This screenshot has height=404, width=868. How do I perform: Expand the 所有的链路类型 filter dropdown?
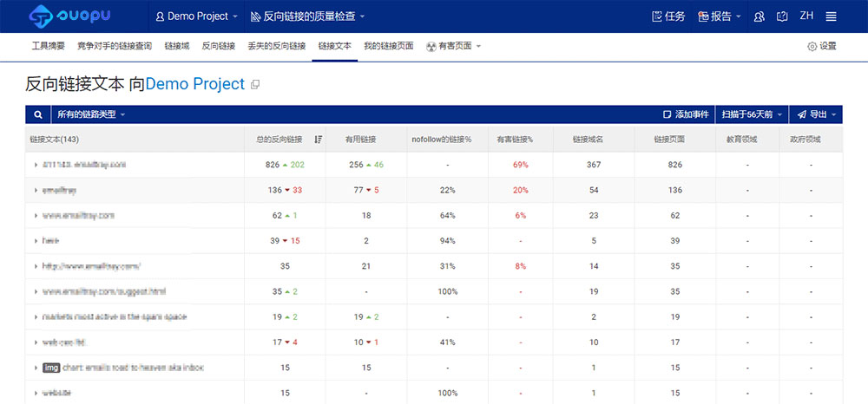tap(91, 114)
